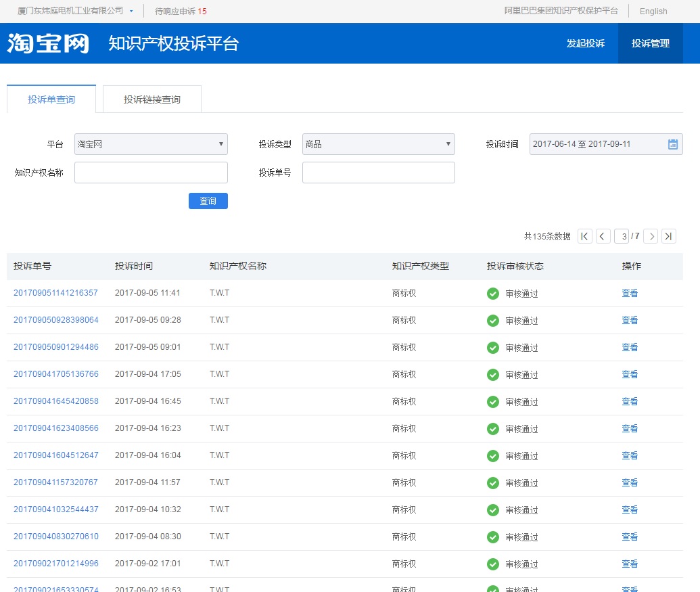Jump to last page of results
Screen dimensions: 700x592
(668, 236)
